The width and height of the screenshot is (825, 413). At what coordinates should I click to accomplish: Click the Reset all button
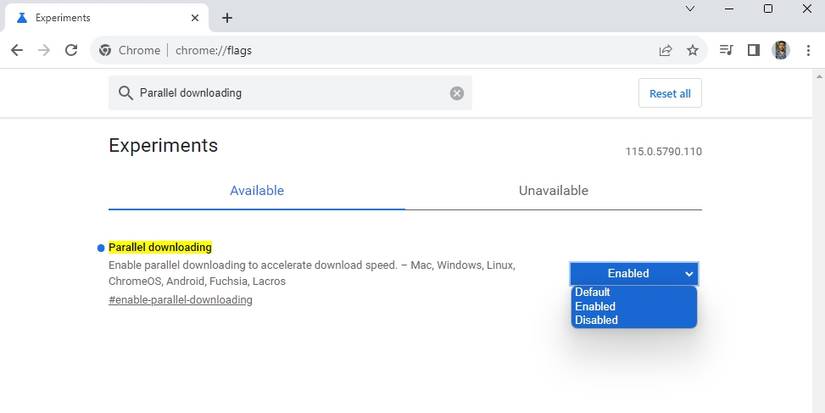tap(670, 93)
